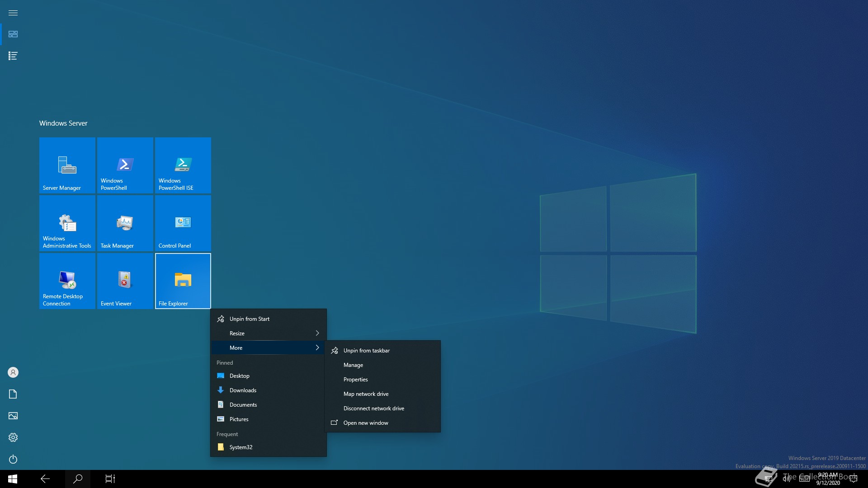Open the Remote Desktop Connection tile
This screenshot has height=488, width=868.
(x=67, y=281)
